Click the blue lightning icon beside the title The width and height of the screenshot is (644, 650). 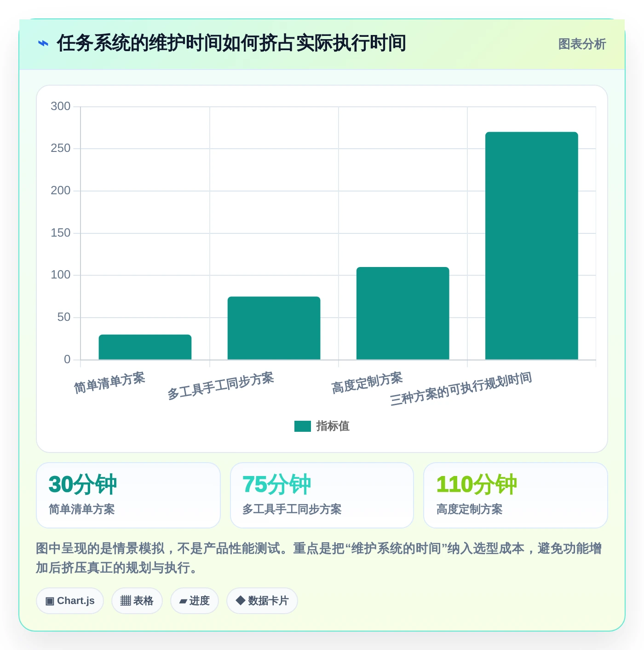43,44
